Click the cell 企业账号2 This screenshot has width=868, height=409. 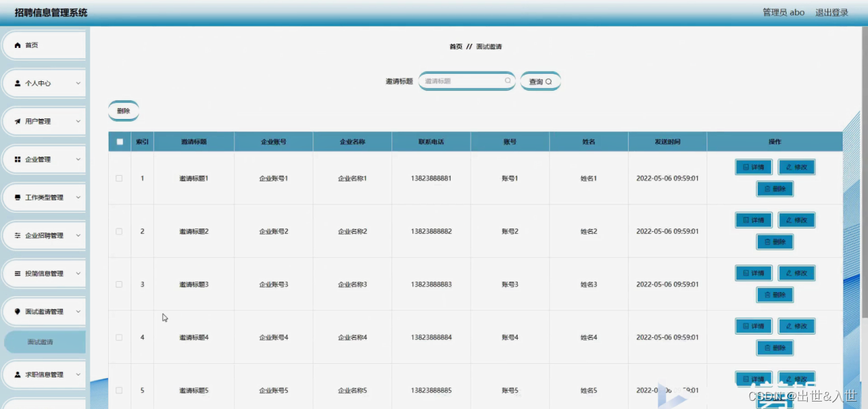[274, 231]
